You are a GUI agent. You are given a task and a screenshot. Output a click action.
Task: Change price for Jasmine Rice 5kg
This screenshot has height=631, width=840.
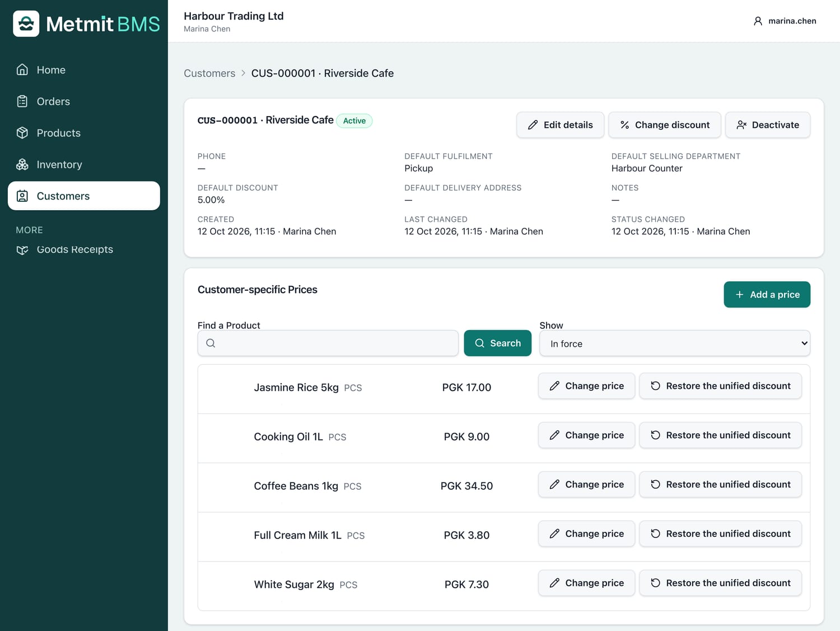pyautogui.click(x=586, y=386)
